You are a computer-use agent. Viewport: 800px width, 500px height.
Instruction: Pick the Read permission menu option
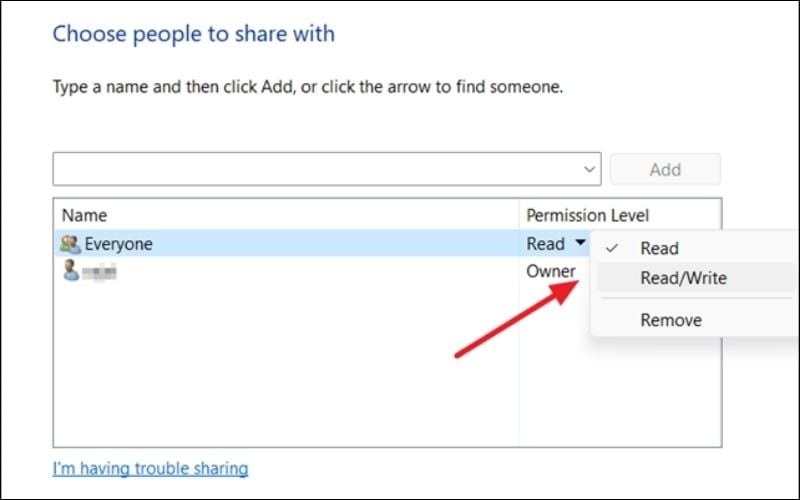(660, 248)
